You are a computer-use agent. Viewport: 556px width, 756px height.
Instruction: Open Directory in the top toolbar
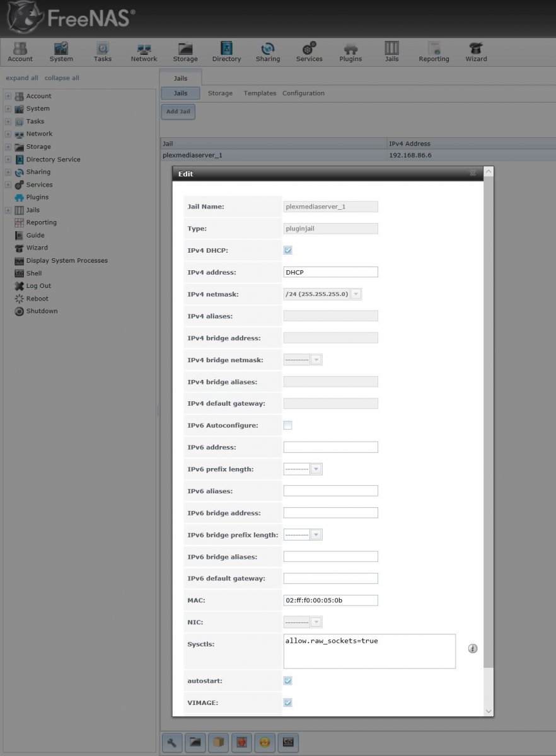226,52
